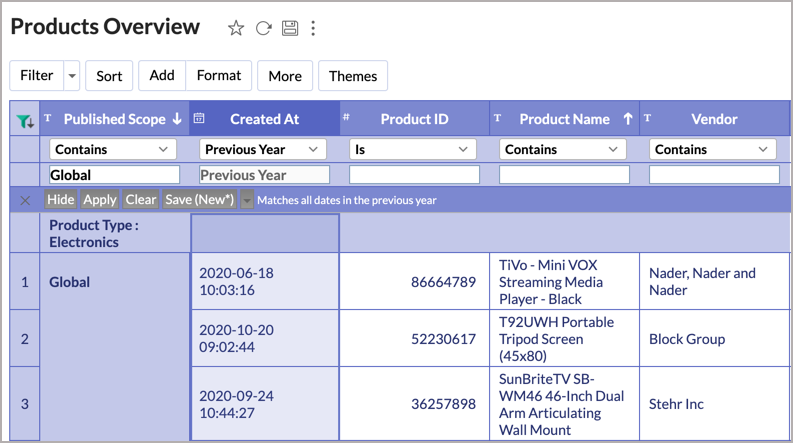This screenshot has width=793, height=443.
Task: Open the vertical three-dot options menu
Action: pos(313,28)
